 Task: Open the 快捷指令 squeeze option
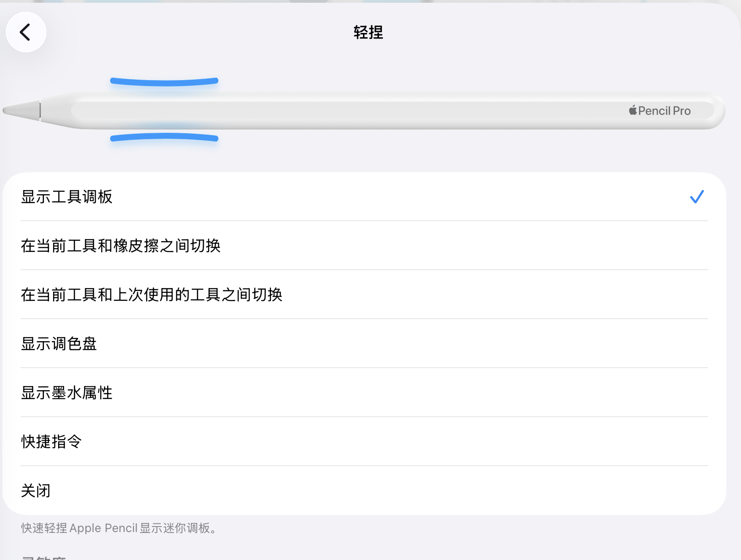(x=51, y=442)
